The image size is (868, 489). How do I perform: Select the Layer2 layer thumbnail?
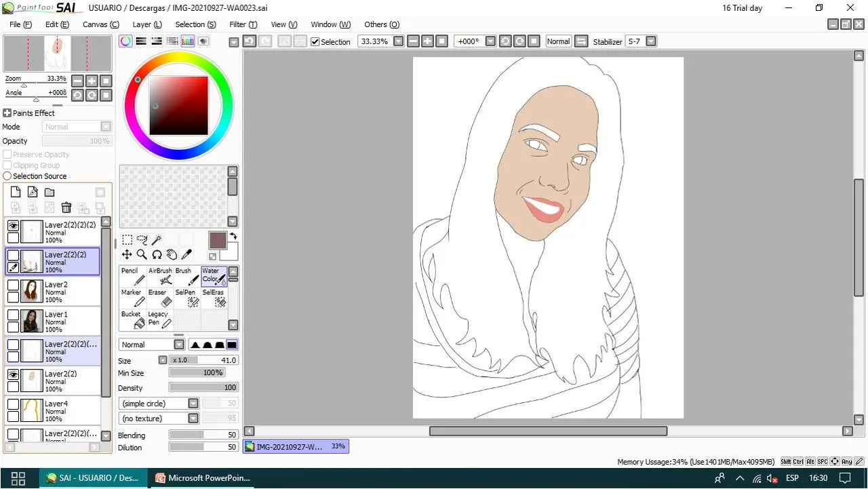point(32,291)
